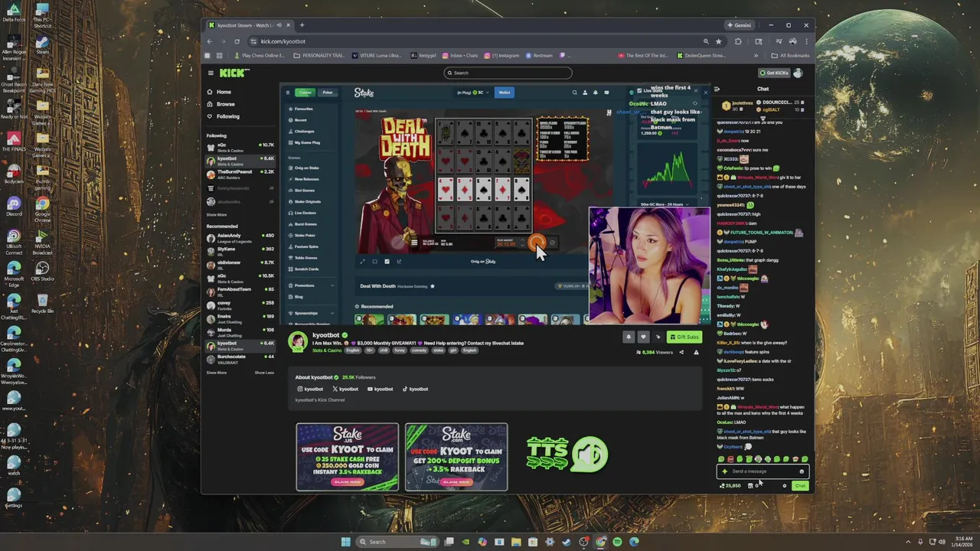Screen dimensions: 980x551
Task: Click the KICK logo
Action: (x=234, y=73)
